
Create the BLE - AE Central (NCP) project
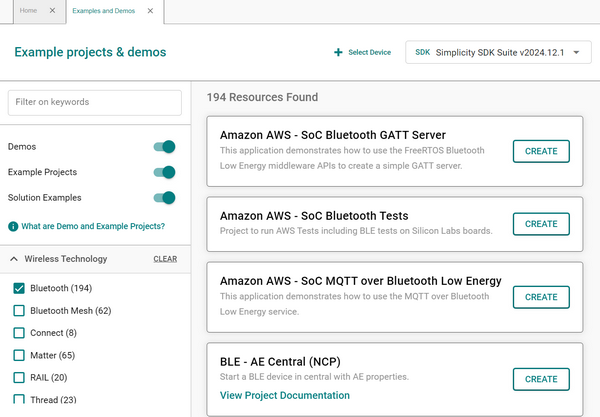point(541,379)
